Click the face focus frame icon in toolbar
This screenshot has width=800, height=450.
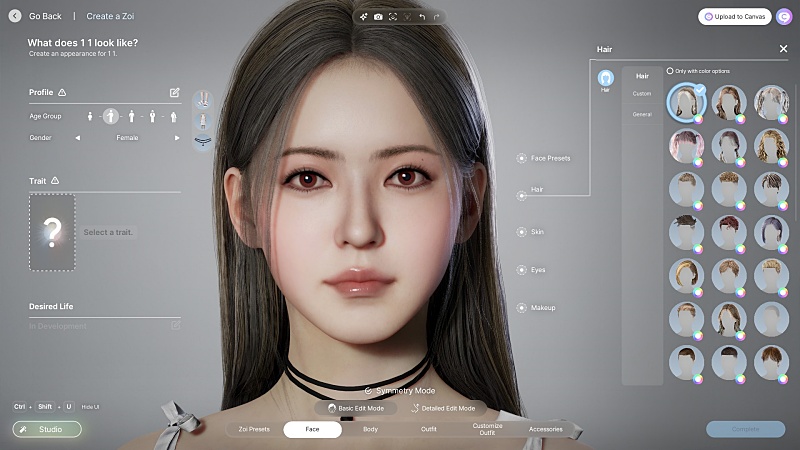click(x=393, y=17)
